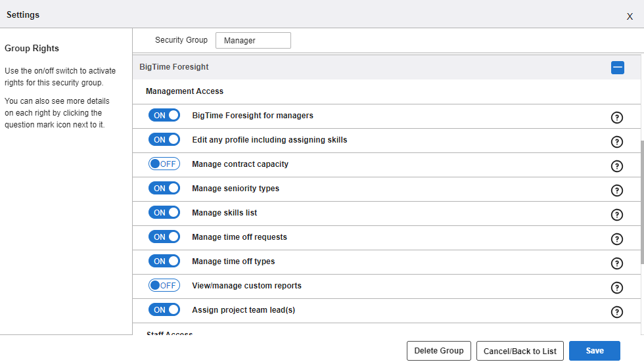Screen dimensions: 644x362
Task: Open help for BigTime Foresight for managers
Action: pos(616,118)
